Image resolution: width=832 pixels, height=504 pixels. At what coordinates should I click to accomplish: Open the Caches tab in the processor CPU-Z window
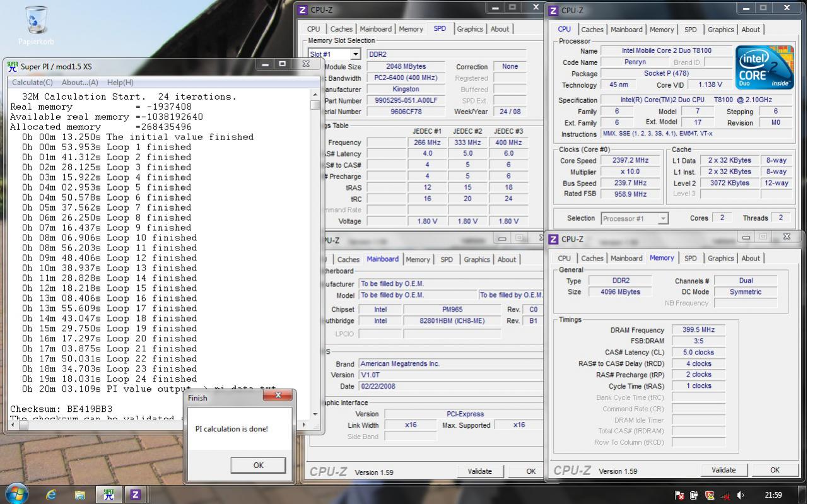click(x=592, y=30)
